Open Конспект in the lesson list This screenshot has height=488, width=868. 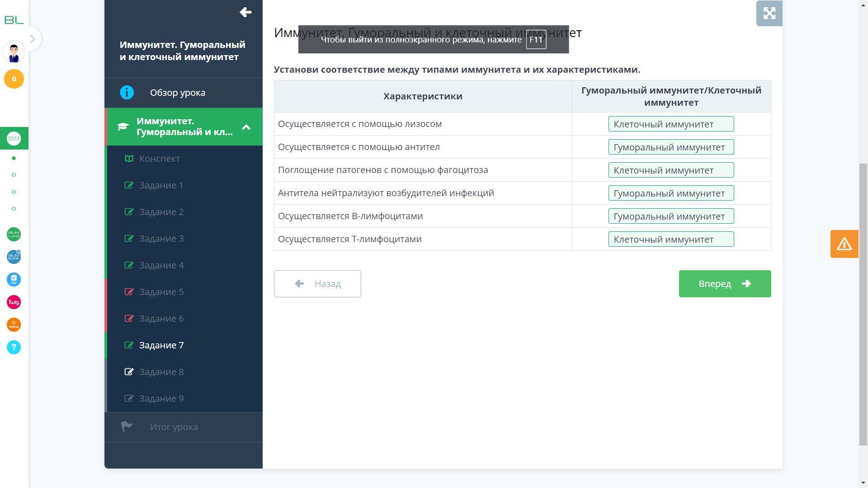click(159, 159)
